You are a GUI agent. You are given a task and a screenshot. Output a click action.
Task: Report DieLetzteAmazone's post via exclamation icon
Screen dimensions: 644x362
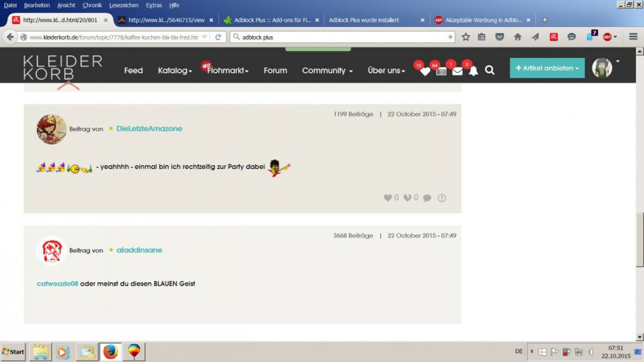pyautogui.click(x=442, y=198)
